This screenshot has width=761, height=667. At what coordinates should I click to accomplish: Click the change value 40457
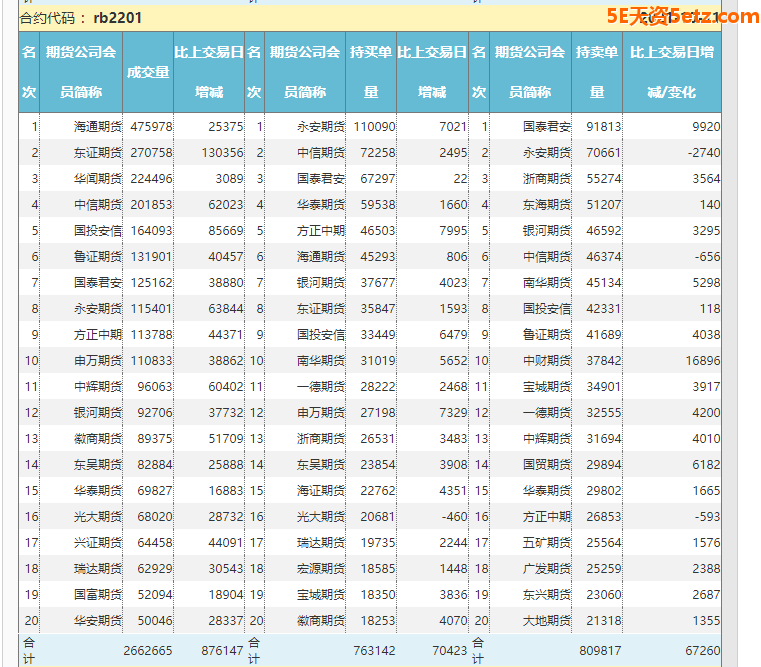click(x=226, y=257)
